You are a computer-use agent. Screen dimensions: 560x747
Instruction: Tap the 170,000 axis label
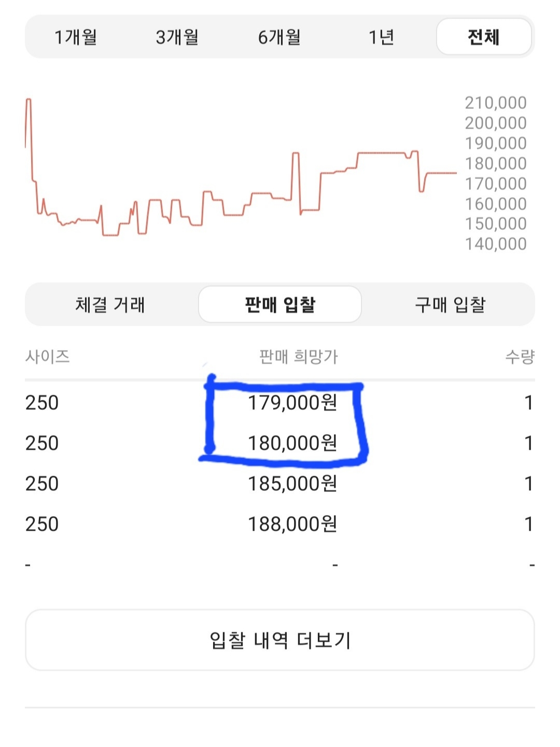coord(495,184)
